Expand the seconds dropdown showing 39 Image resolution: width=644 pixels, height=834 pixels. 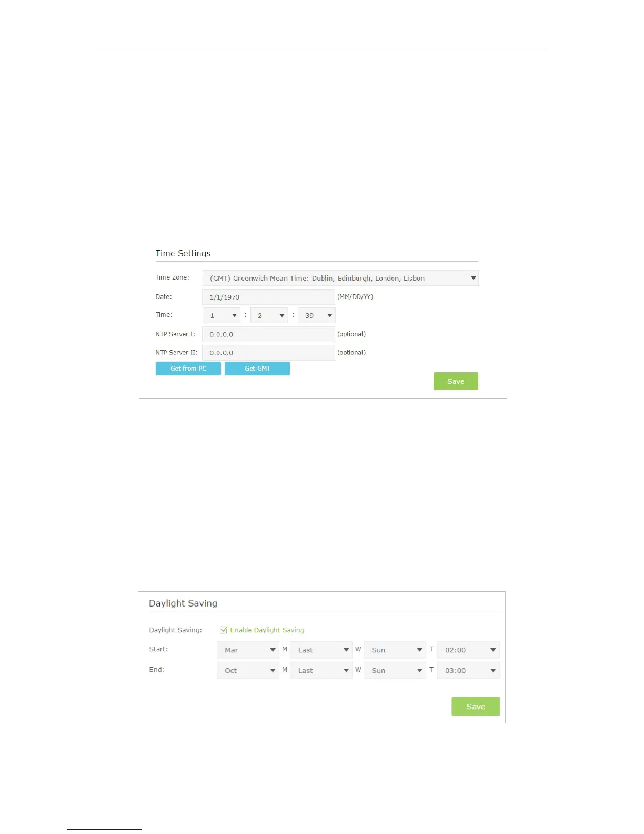[x=316, y=315]
